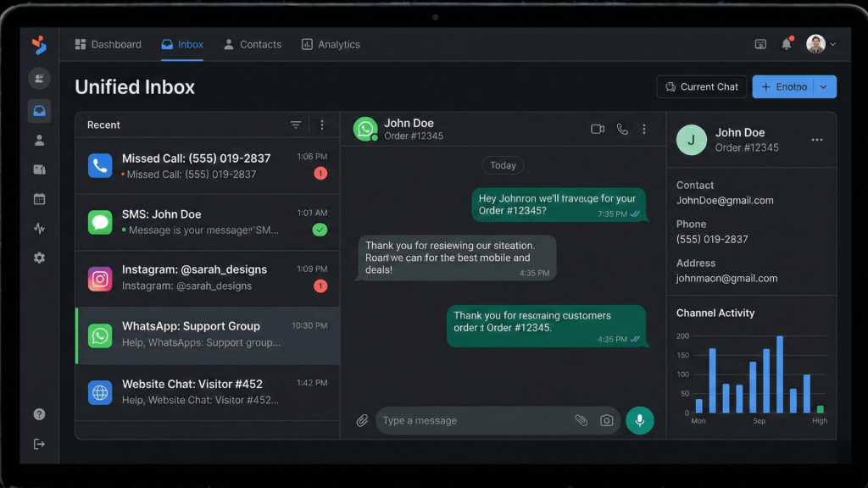Open the notifications bell
Viewport: 868px width, 488px height.
[x=787, y=44]
